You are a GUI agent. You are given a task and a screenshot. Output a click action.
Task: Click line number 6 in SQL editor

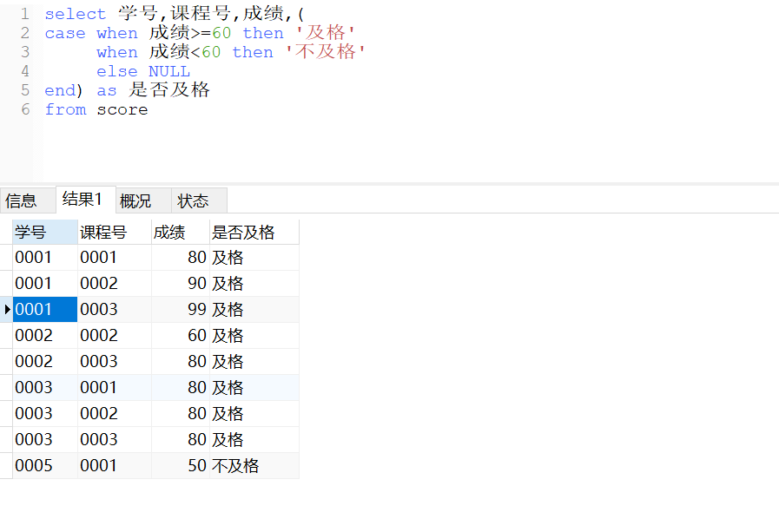(23, 109)
